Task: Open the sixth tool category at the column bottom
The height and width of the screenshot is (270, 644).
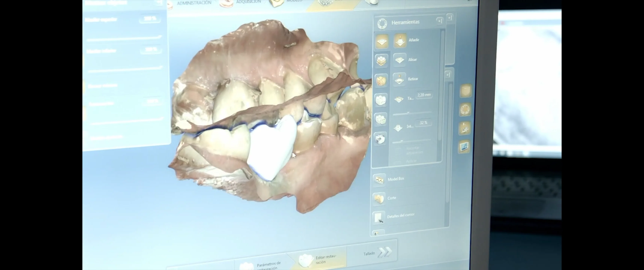Action: [x=380, y=139]
